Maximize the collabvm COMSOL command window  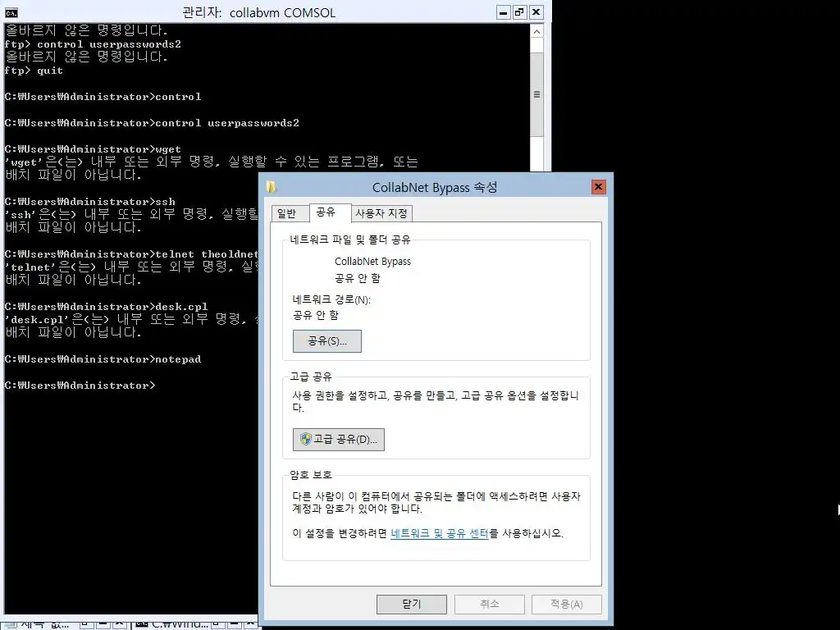[x=519, y=12]
